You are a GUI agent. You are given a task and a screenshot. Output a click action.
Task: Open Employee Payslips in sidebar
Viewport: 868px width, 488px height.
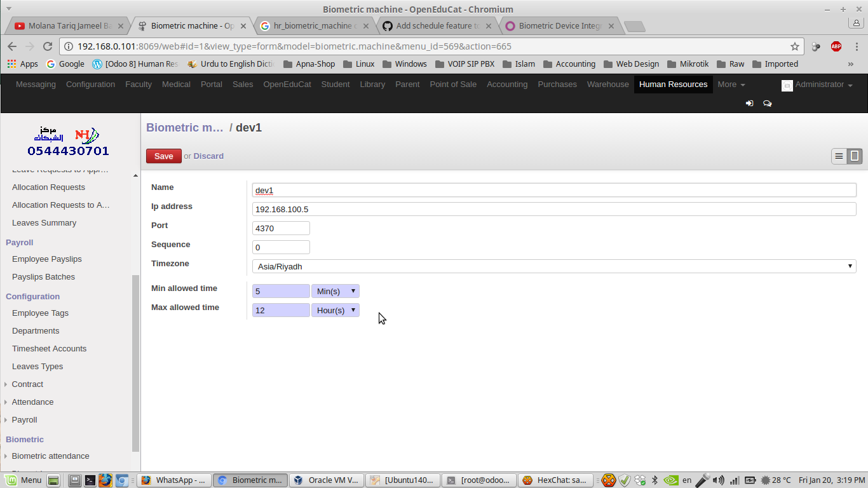coord(47,259)
